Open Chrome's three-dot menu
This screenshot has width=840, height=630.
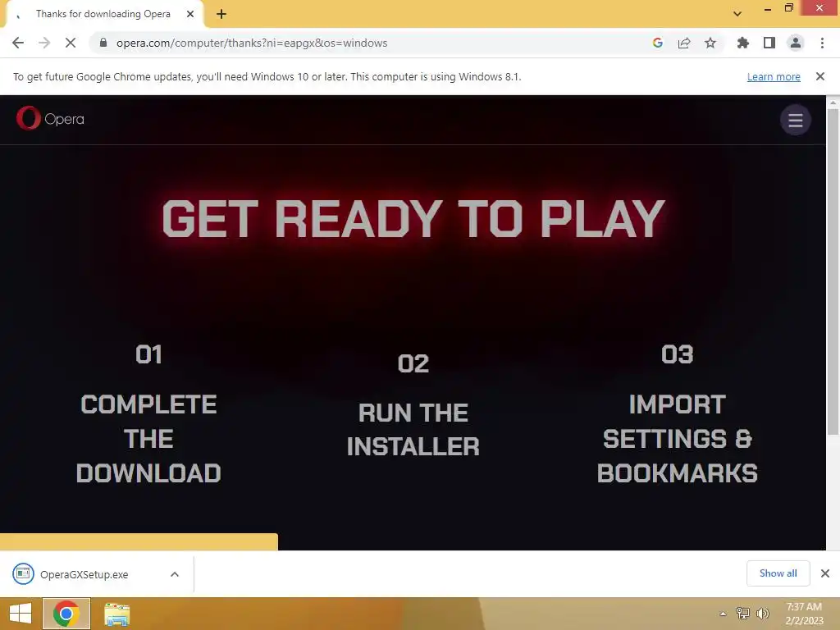pos(822,43)
